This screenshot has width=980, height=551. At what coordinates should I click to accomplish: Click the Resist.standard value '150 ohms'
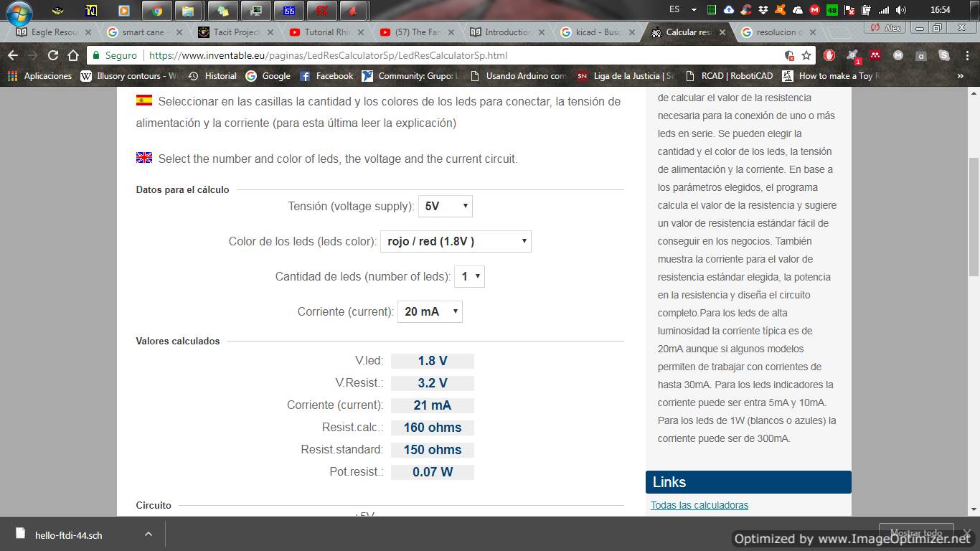coord(432,450)
